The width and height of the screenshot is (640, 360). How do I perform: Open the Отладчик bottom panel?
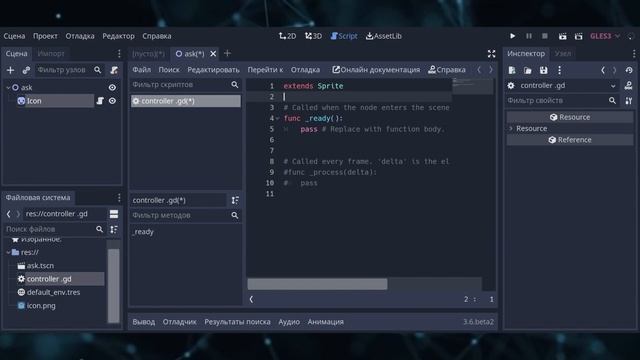180,322
